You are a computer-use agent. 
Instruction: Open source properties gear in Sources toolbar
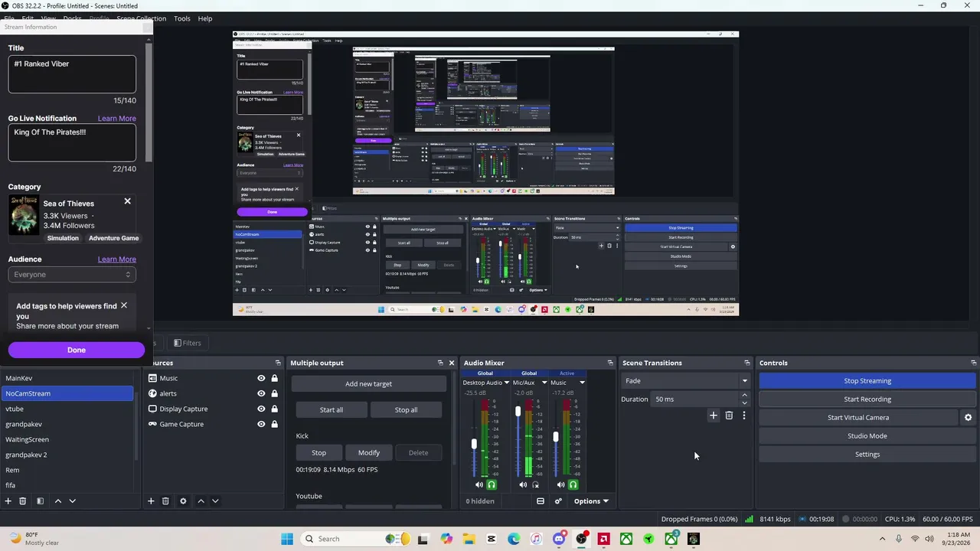click(183, 501)
